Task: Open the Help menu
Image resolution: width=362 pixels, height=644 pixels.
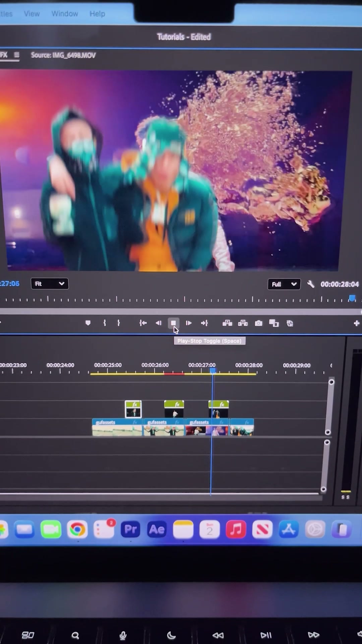Action: point(97,14)
